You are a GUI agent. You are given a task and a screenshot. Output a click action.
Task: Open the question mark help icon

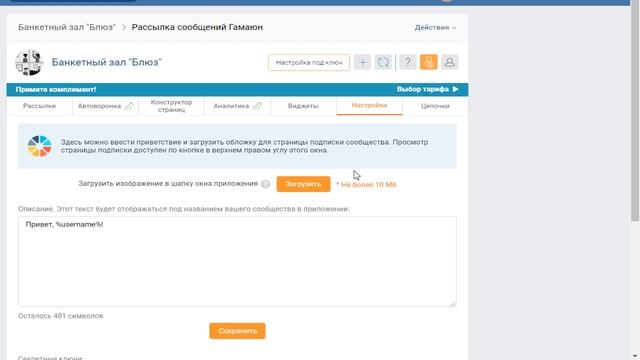pos(408,62)
